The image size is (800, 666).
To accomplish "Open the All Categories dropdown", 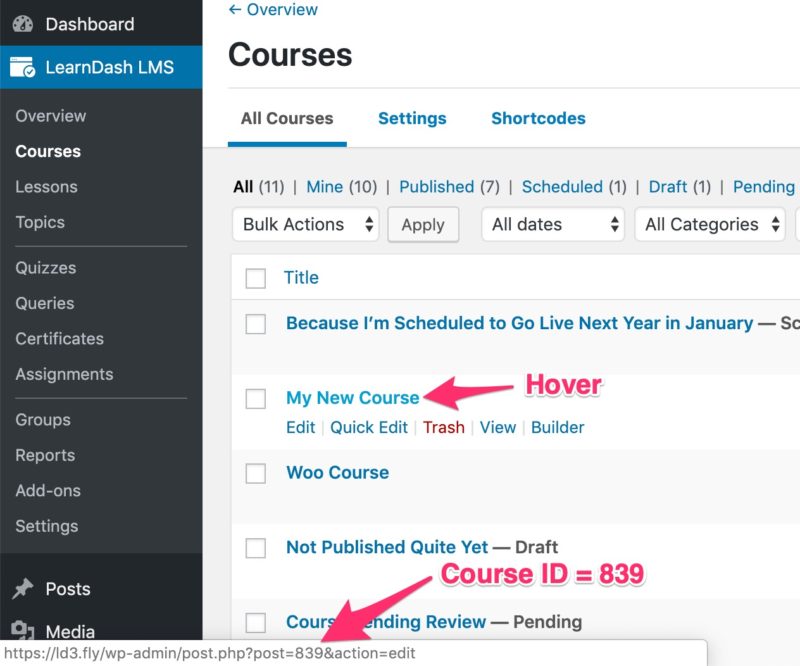I will [710, 224].
